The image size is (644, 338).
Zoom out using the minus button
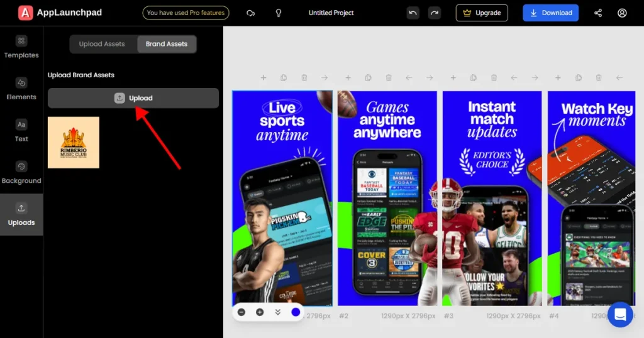241,312
